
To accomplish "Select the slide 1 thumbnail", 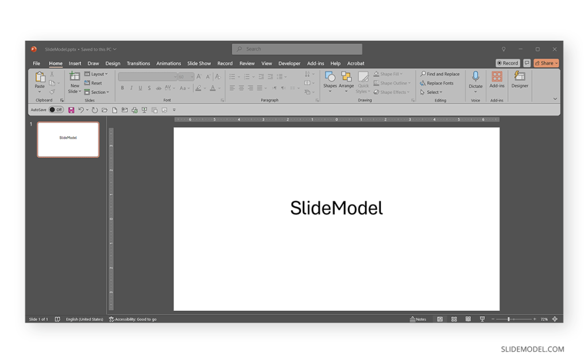I will click(68, 139).
